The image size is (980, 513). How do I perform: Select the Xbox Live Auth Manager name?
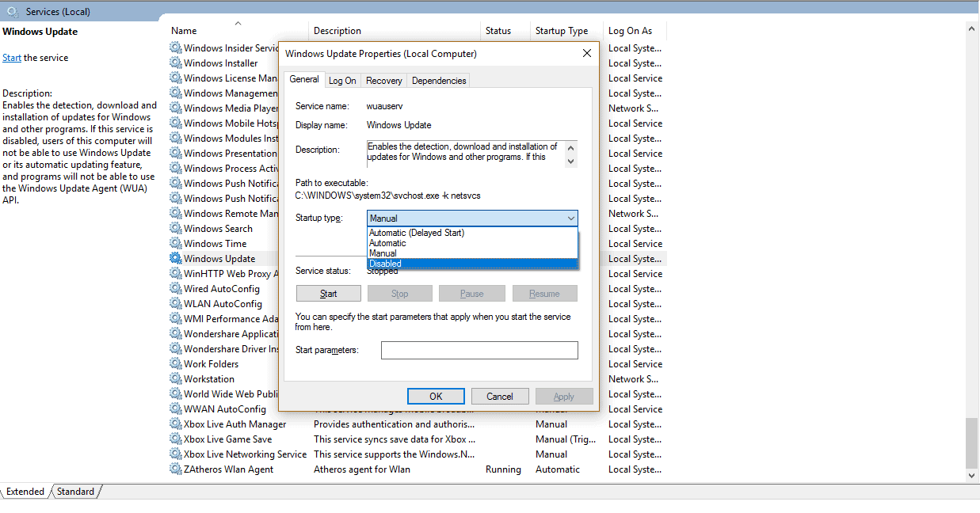[x=235, y=424]
